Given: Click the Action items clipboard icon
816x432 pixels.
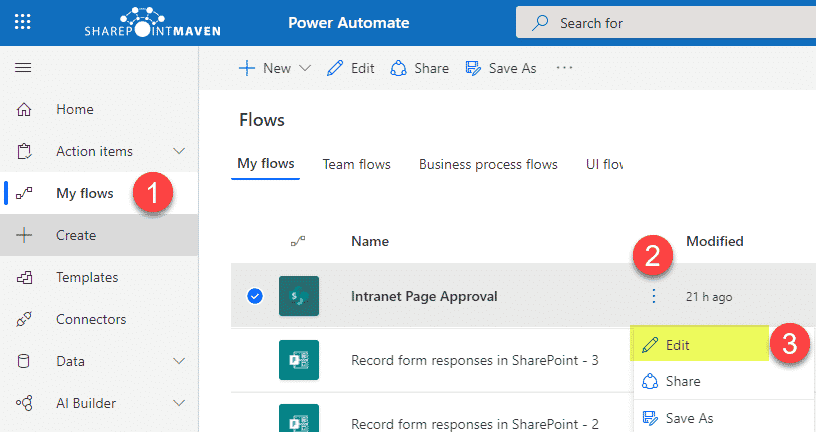Looking at the screenshot, I should tap(24, 151).
